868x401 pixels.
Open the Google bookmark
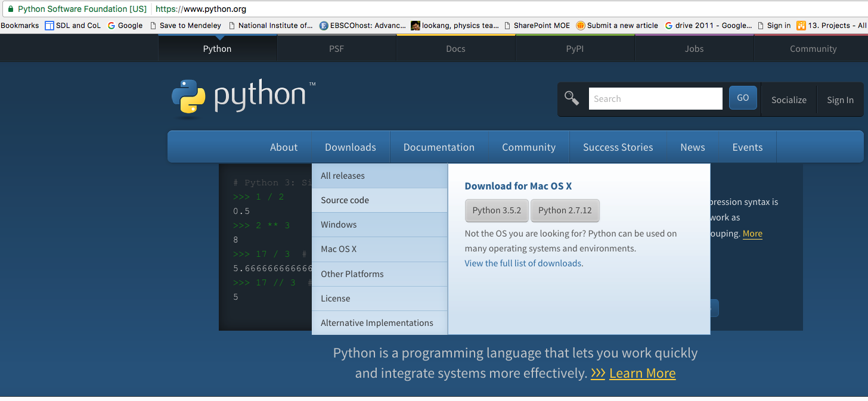pyautogui.click(x=125, y=26)
